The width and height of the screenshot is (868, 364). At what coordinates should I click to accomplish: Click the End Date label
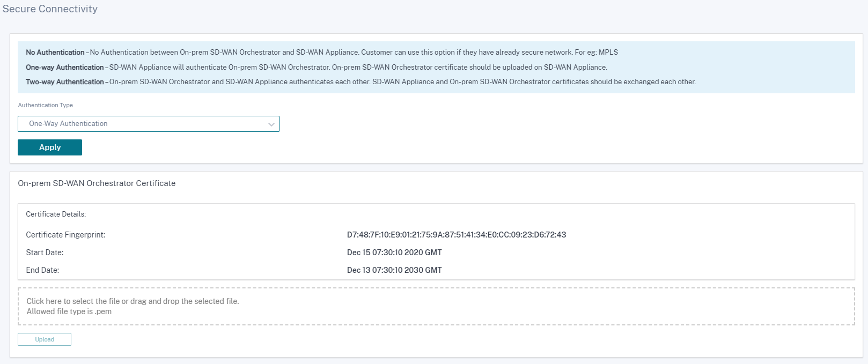[x=42, y=270]
